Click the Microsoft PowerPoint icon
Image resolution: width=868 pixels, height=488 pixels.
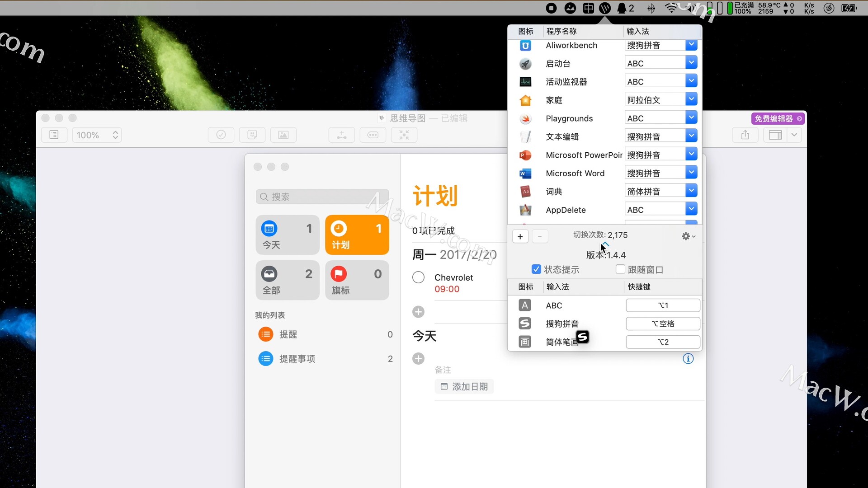pyautogui.click(x=525, y=155)
